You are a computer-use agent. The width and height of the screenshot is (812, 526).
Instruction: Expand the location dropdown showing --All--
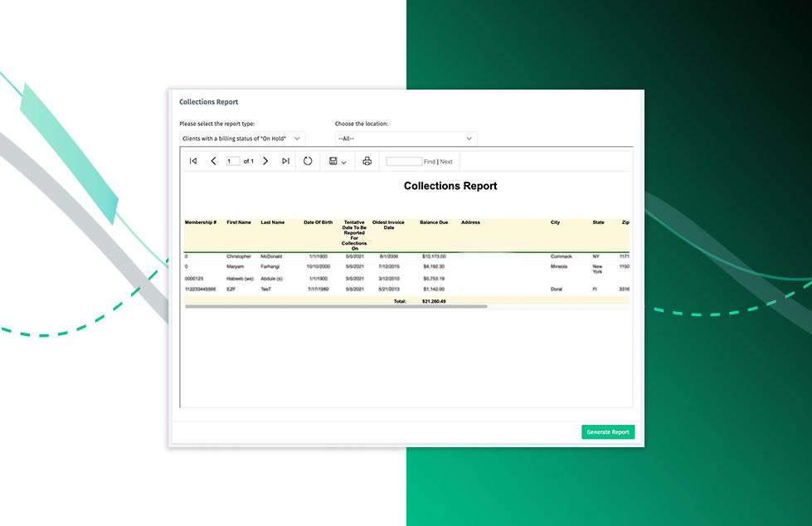point(406,138)
